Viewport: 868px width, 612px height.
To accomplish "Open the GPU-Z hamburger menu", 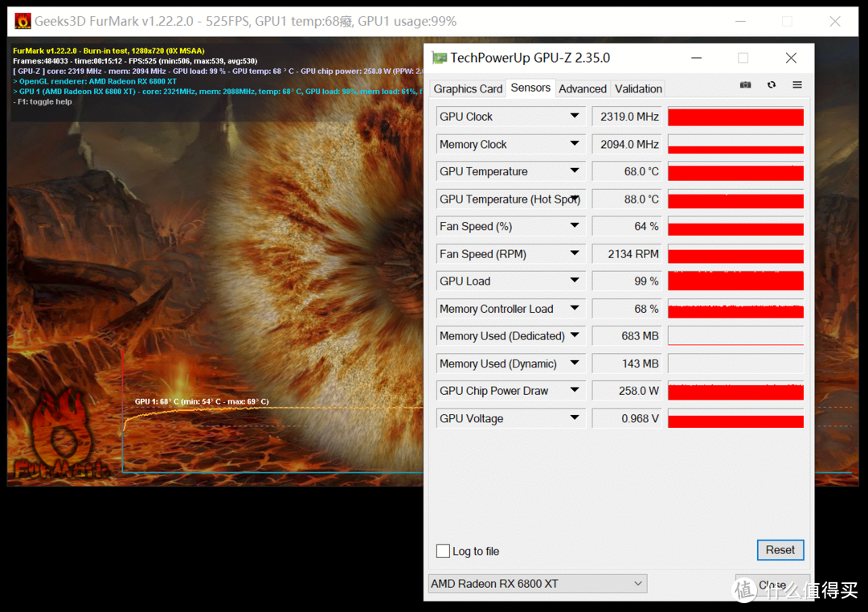I will coord(797,84).
